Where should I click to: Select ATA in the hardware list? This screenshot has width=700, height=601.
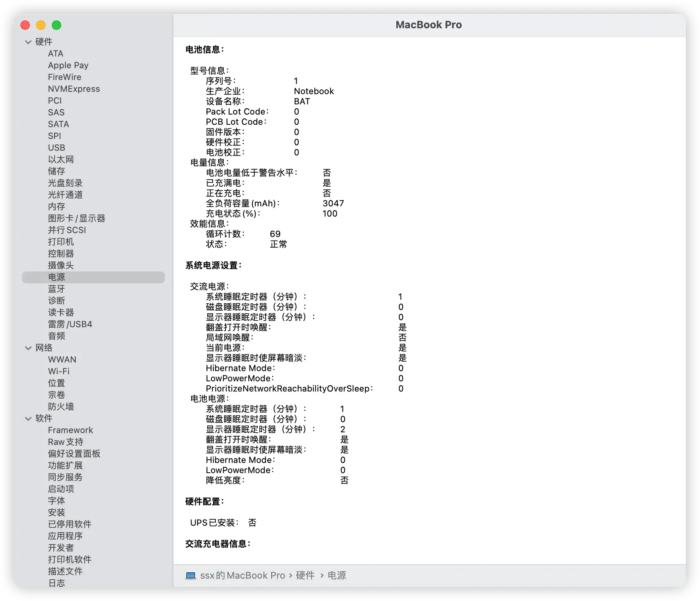coord(56,54)
